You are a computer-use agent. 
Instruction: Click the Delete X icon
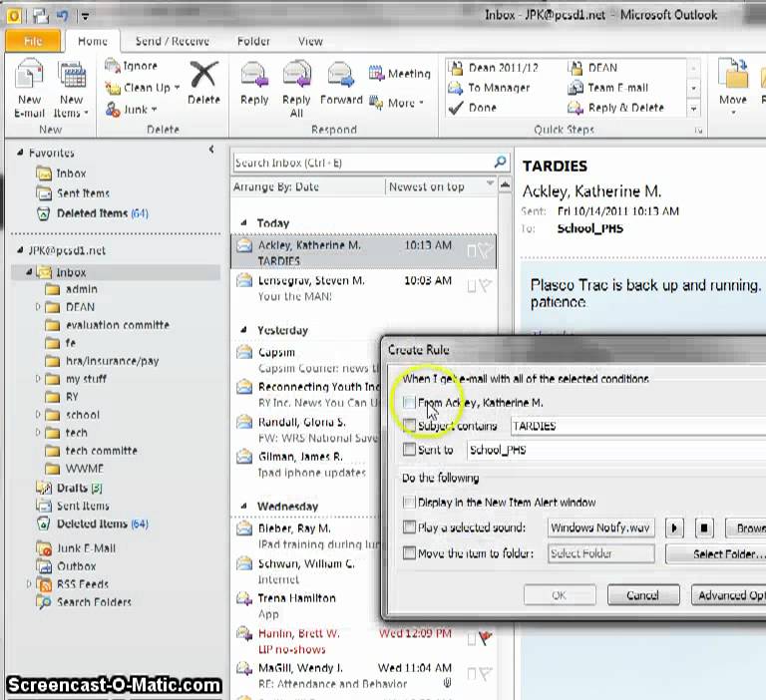click(x=203, y=74)
